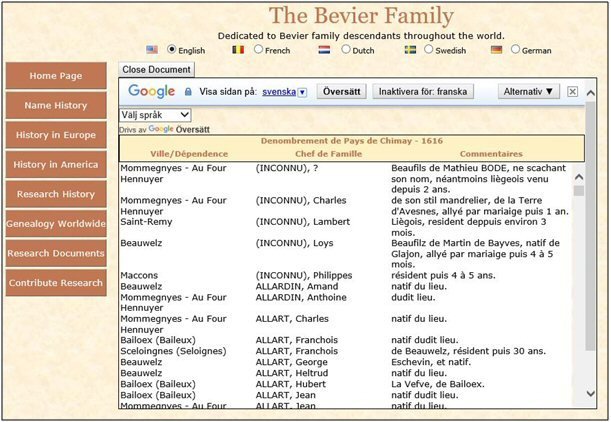Click the Saint-Remy town cell

(x=146, y=222)
